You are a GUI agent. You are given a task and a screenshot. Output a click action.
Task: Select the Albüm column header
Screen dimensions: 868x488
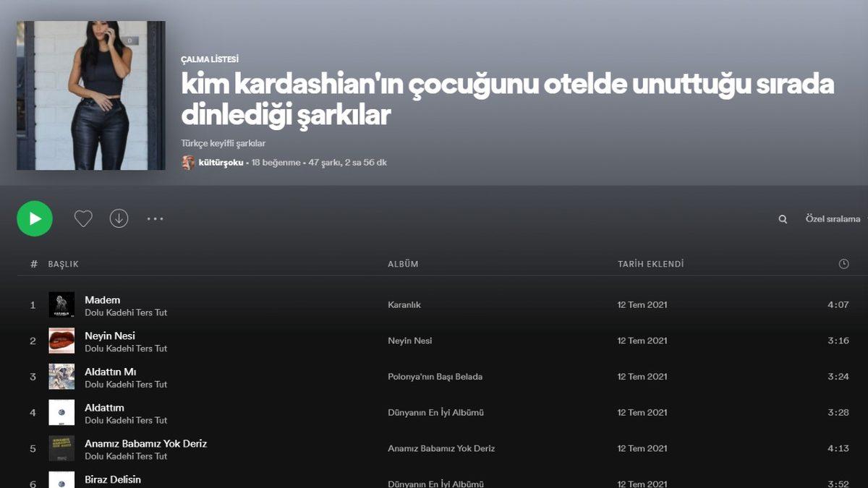(403, 264)
